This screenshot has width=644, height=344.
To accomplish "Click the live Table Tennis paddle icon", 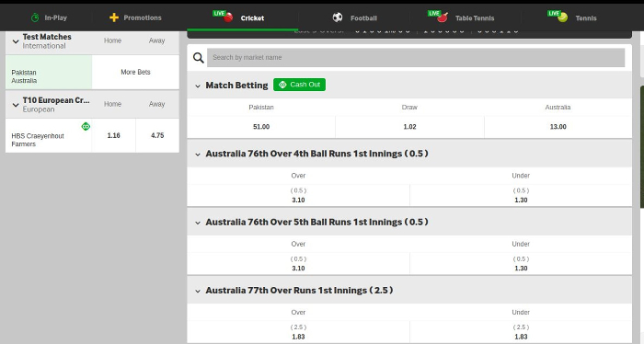I will click(443, 17).
